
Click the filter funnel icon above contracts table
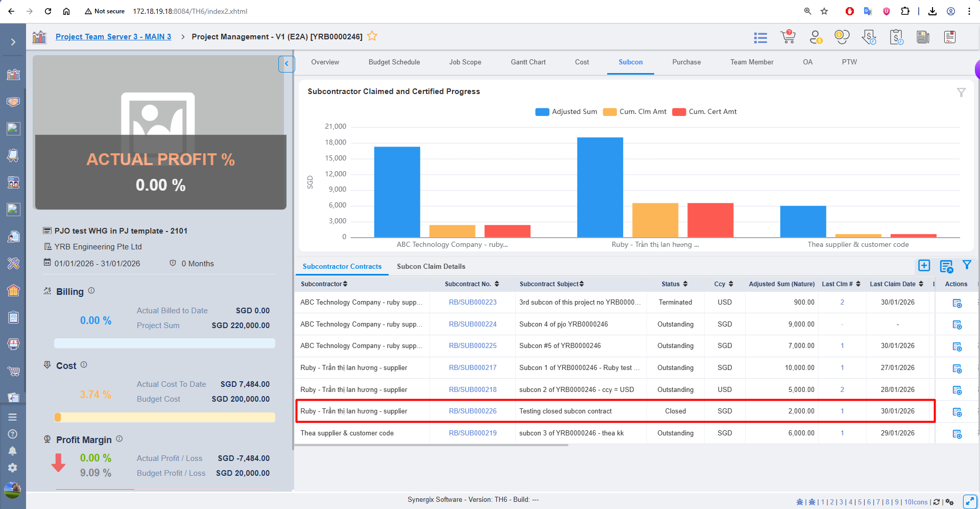967,265
